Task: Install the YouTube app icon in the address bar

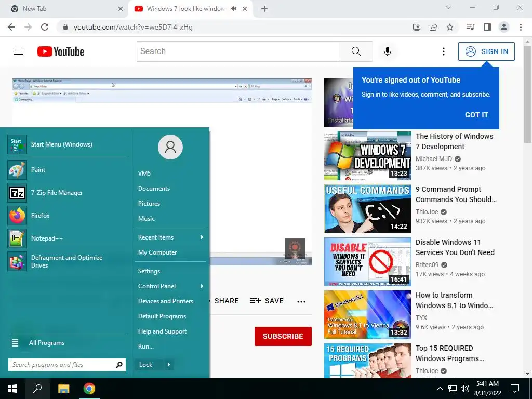Action: (417, 27)
